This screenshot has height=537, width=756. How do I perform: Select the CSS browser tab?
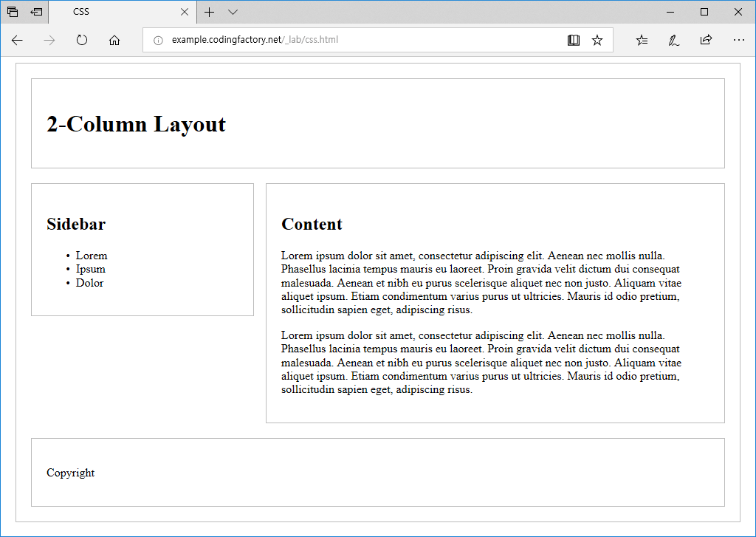point(123,12)
